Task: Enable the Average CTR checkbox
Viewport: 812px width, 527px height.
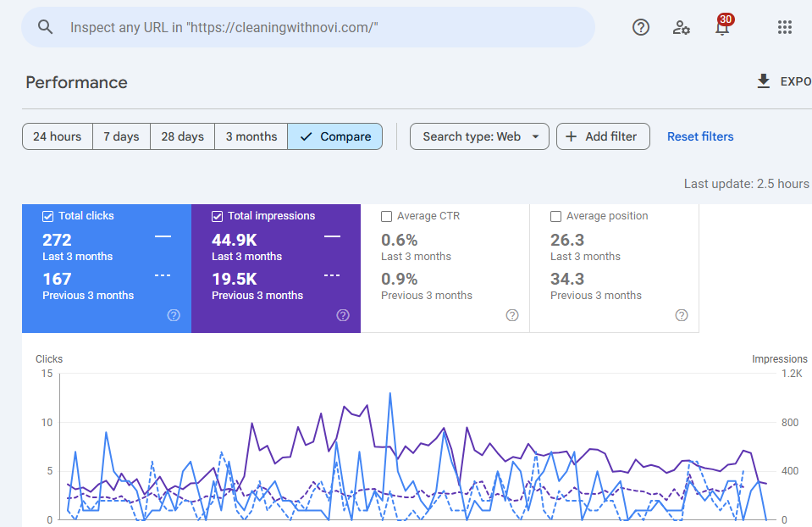Action: [387, 216]
